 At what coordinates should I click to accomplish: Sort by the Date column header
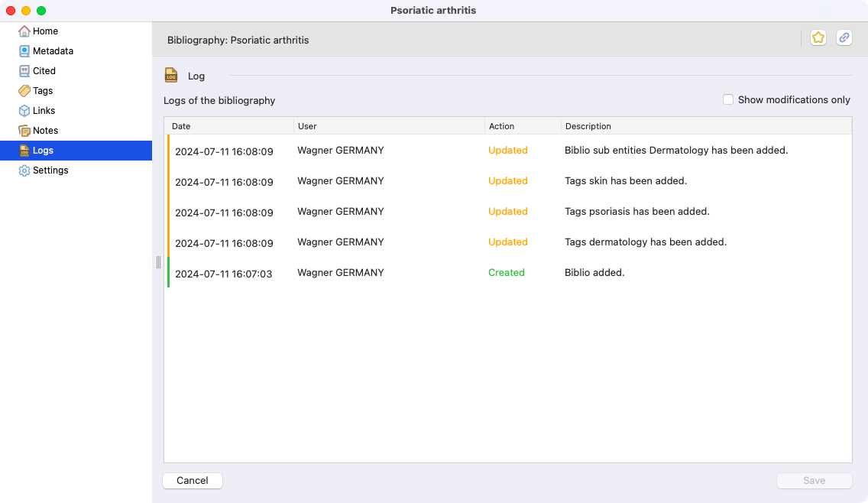click(x=229, y=126)
